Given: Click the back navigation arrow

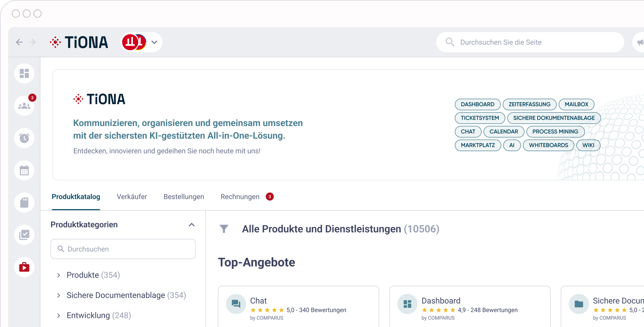Looking at the screenshot, I should 19,42.
